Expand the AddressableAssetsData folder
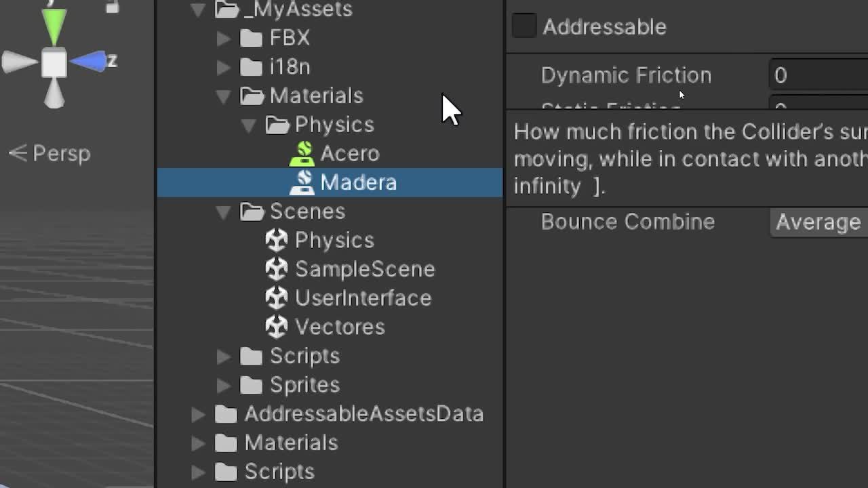 pos(198,414)
